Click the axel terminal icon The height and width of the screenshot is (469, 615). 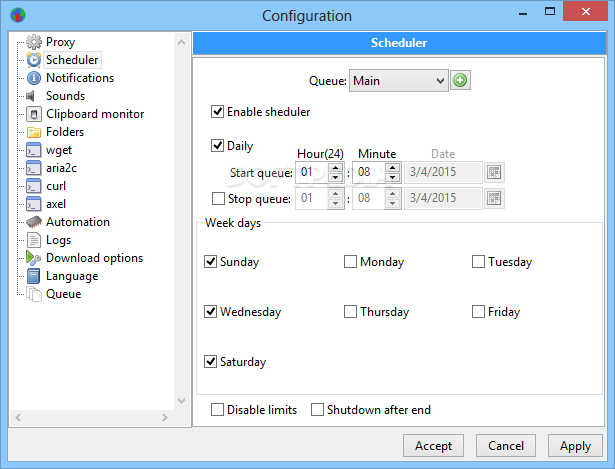34,204
